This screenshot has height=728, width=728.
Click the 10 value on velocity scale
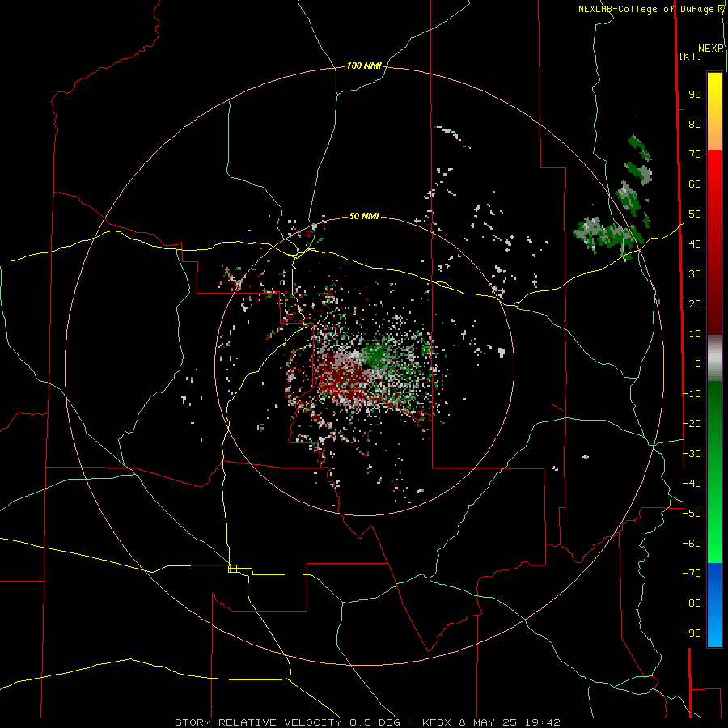tap(695, 334)
